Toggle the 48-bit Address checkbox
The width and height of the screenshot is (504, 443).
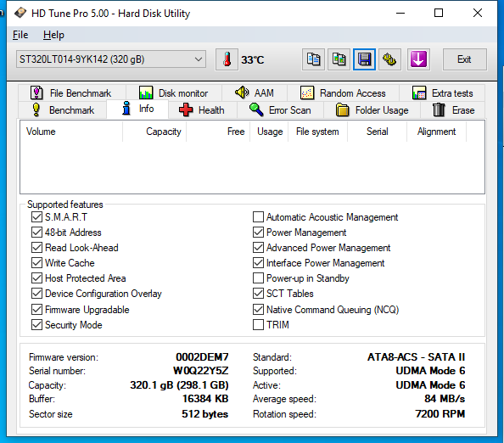pos(36,233)
